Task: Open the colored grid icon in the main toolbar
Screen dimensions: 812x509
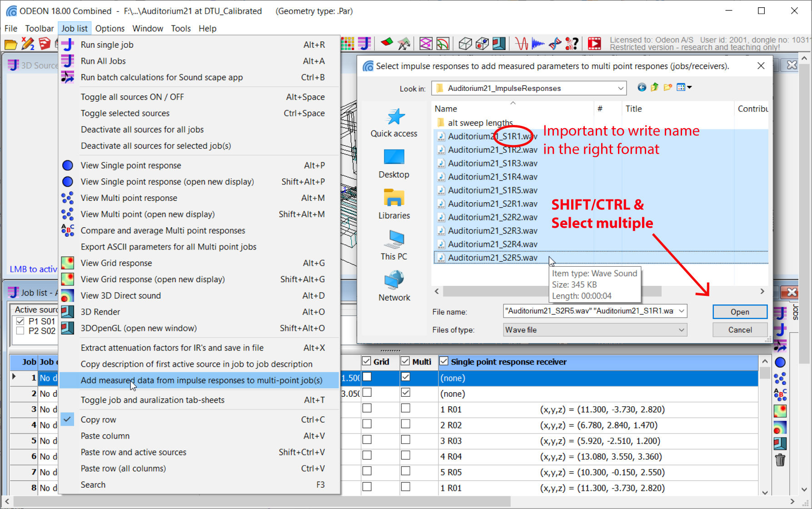Action: [x=348, y=44]
